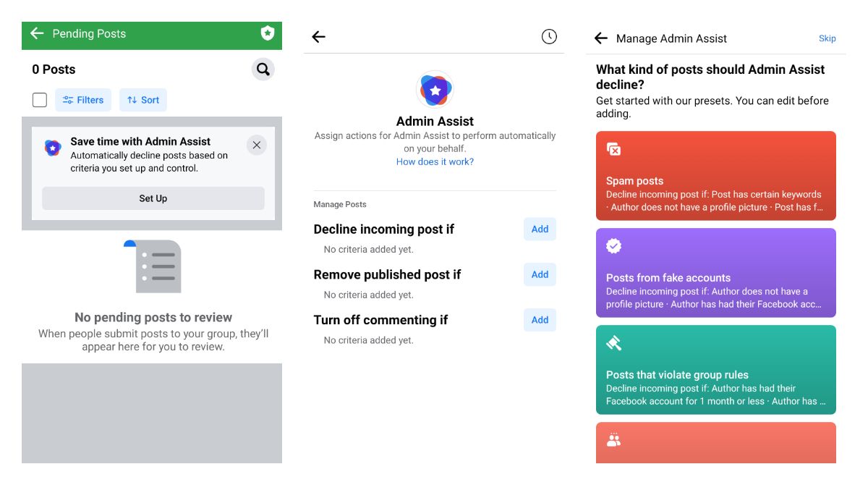The width and height of the screenshot is (868, 485).
Task: Tap the gavel icon on group rules card
Action: (613, 343)
